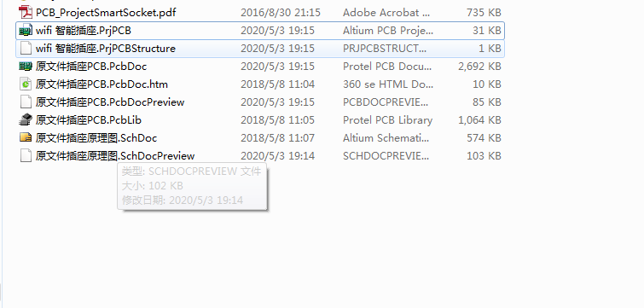Image resolution: width=644 pixels, height=308 pixels.
Task: Select the 原文件插座原理图.SchDoc file name
Action: point(96,138)
